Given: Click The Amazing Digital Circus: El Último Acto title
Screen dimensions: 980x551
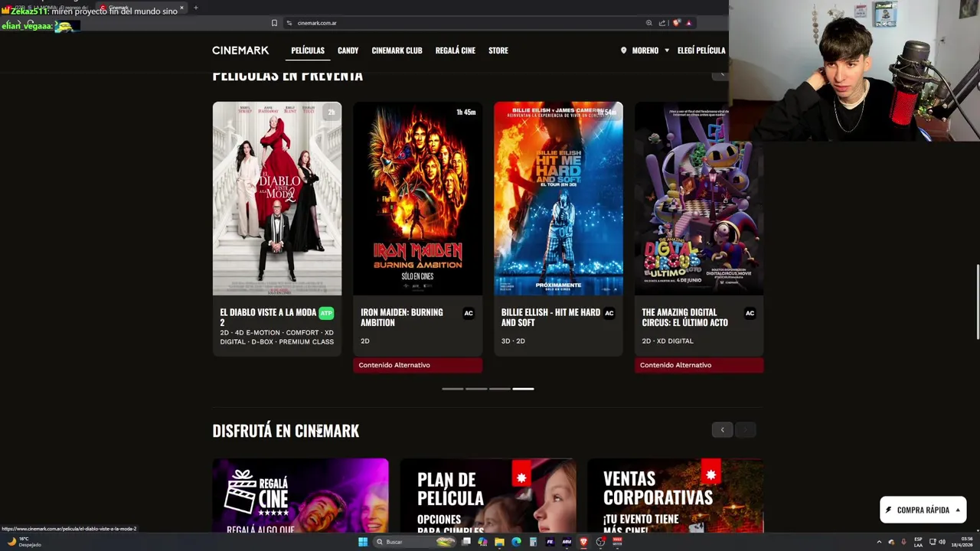Looking at the screenshot, I should [x=684, y=318].
